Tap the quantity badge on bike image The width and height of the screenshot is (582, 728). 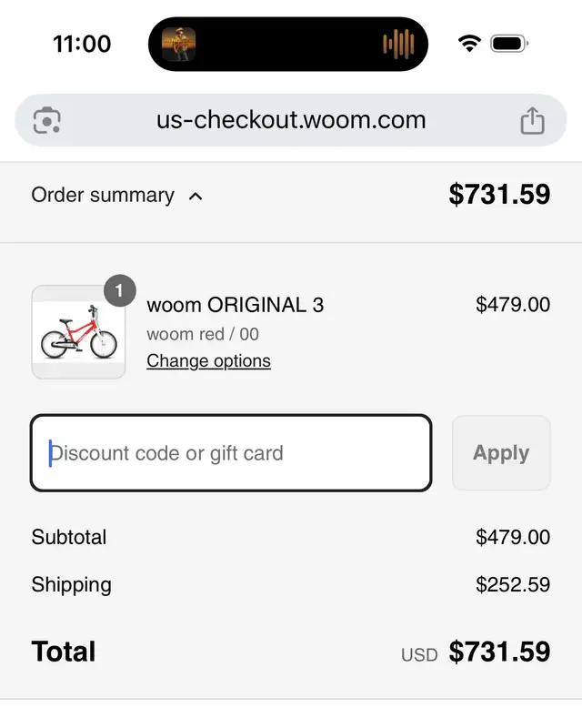point(120,290)
